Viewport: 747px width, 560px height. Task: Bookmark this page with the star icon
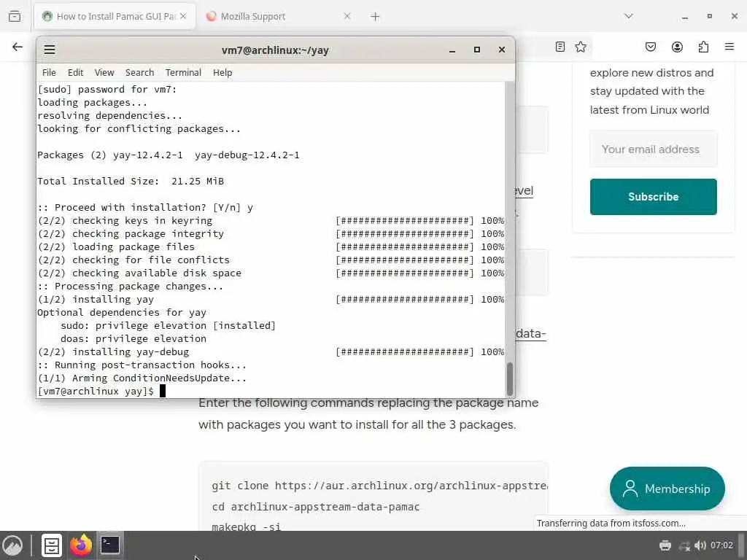[x=580, y=47]
